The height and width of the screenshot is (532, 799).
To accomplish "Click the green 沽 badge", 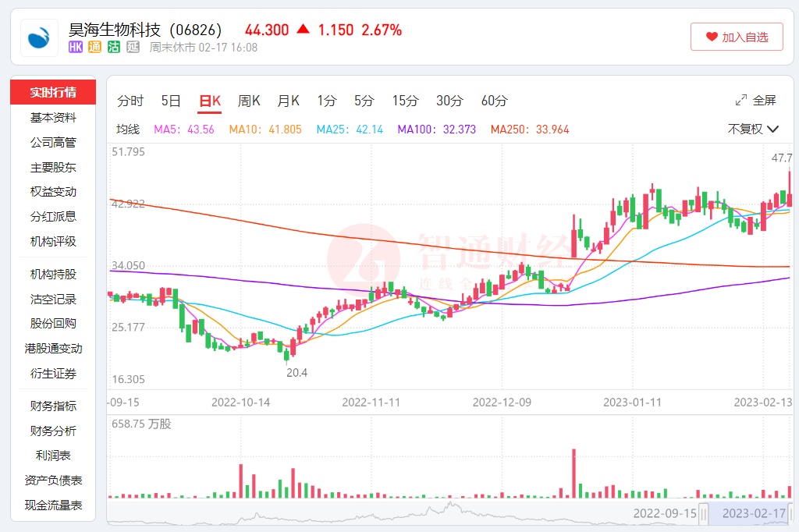I will click(x=114, y=48).
